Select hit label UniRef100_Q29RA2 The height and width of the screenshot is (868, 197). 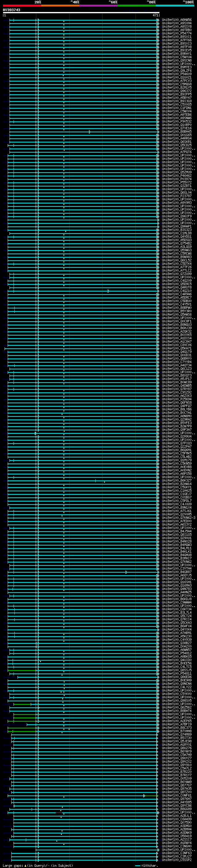(x=177, y=419)
